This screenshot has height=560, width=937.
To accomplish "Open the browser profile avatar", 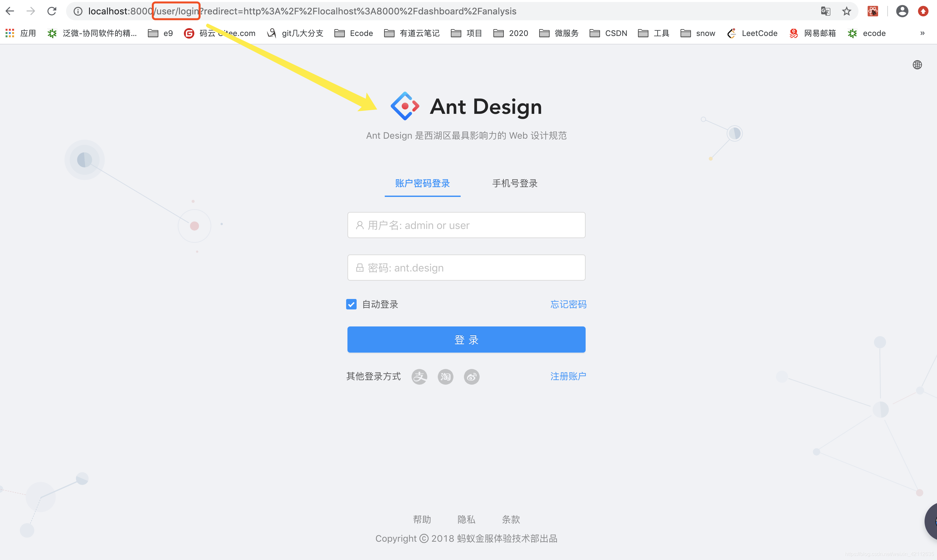I will pos(902,11).
